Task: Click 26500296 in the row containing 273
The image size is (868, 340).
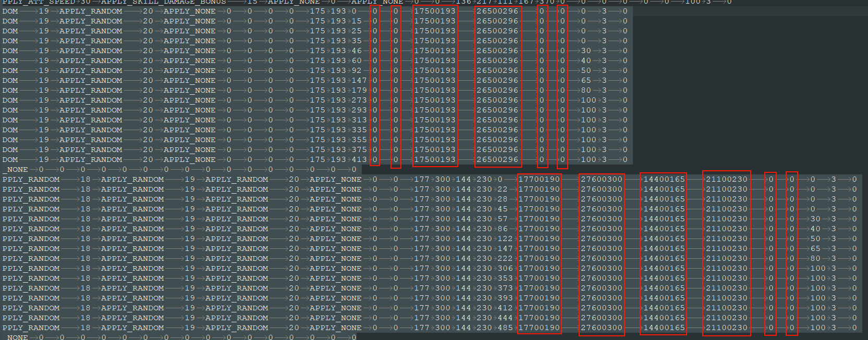Action: pyautogui.click(x=497, y=100)
